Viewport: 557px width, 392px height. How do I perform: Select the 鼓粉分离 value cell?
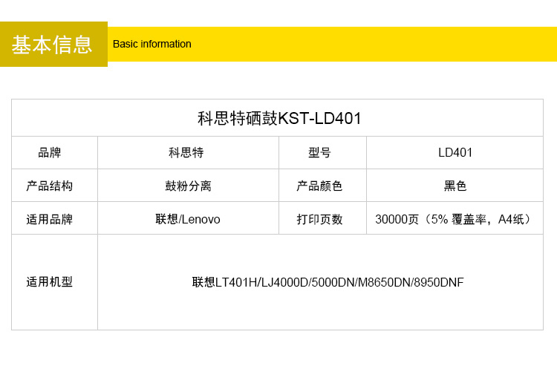click(188, 186)
